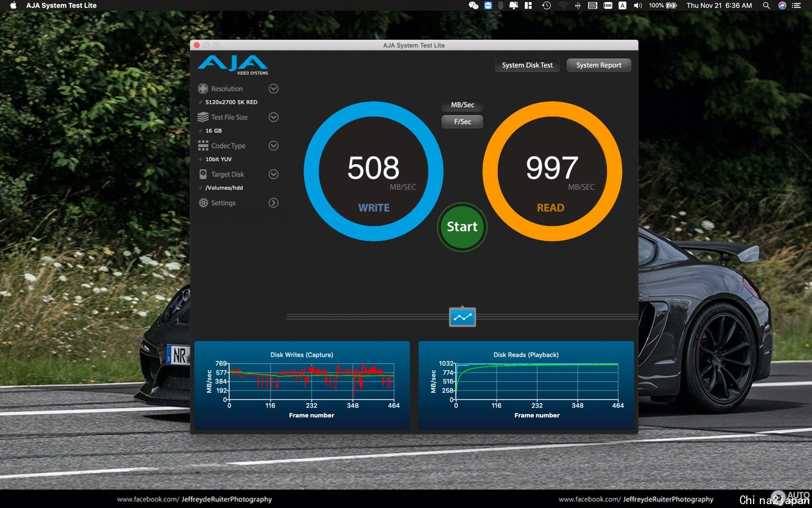Click the Resolution chip icon
This screenshot has height=508, width=812.
click(x=203, y=89)
